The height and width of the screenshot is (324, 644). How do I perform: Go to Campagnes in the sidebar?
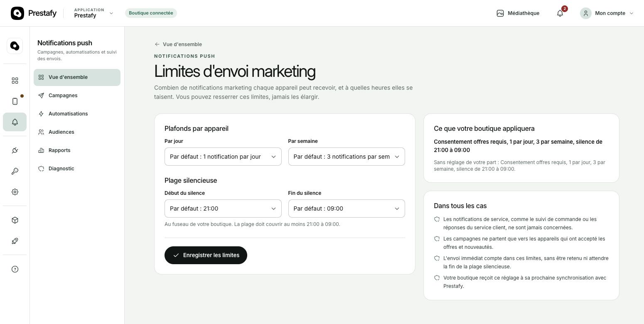[x=77, y=96]
